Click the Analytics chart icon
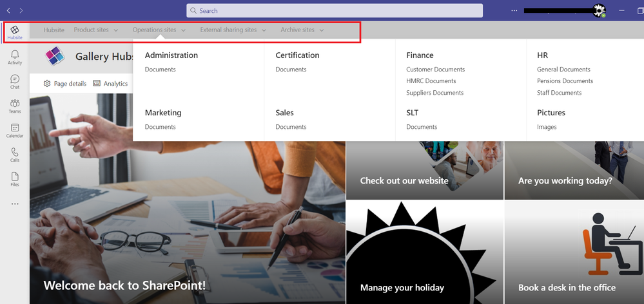 (97, 84)
